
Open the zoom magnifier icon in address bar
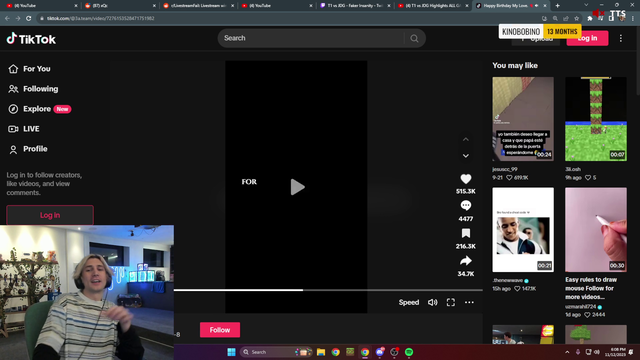tap(555, 18)
